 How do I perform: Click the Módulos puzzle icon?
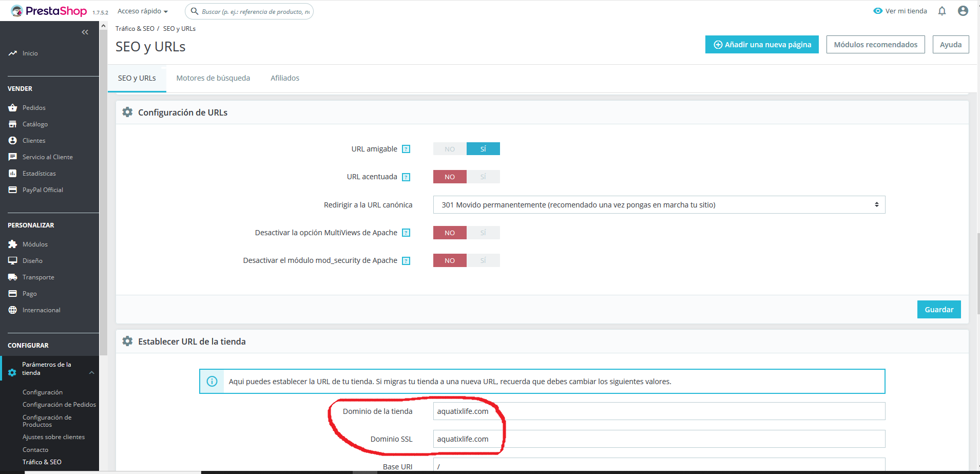(x=13, y=244)
